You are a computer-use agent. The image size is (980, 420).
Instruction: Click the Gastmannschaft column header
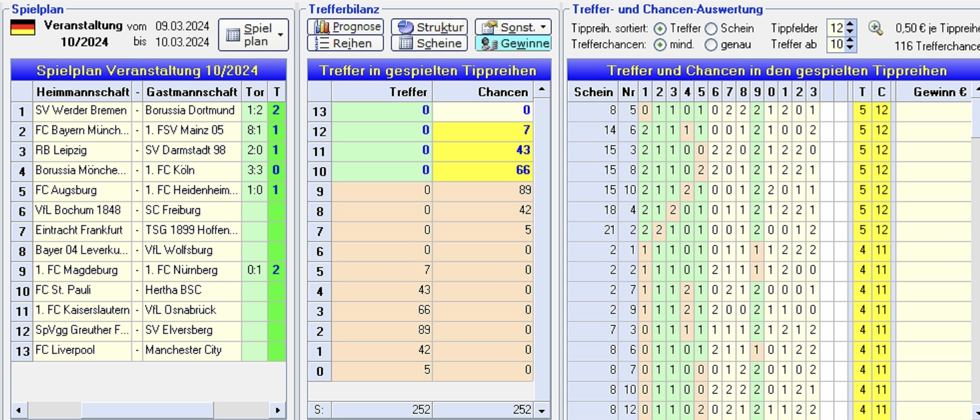pyautogui.click(x=192, y=92)
